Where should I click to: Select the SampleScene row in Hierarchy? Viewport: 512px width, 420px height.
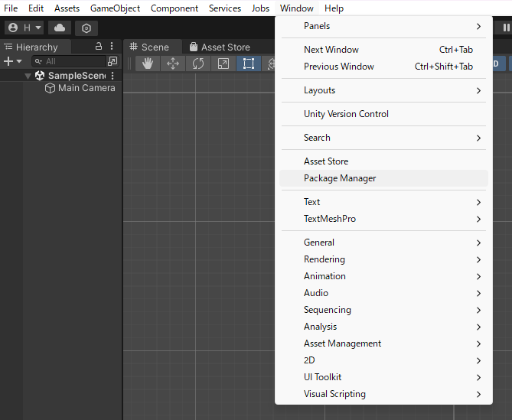pos(60,76)
